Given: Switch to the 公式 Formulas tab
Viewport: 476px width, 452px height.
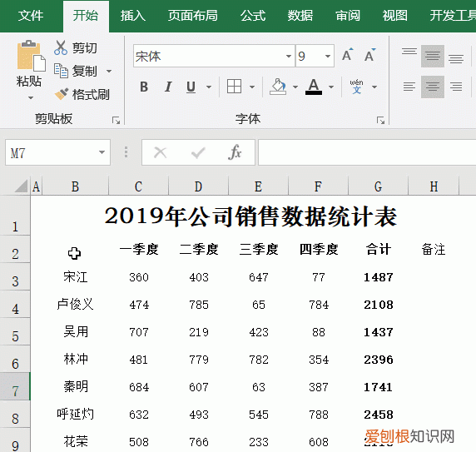Looking at the screenshot, I should [253, 16].
